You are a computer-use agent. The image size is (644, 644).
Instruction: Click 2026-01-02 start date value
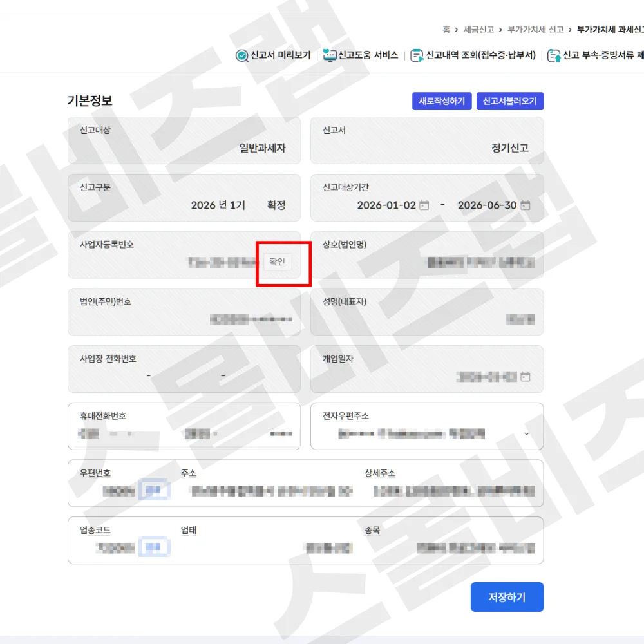point(386,205)
